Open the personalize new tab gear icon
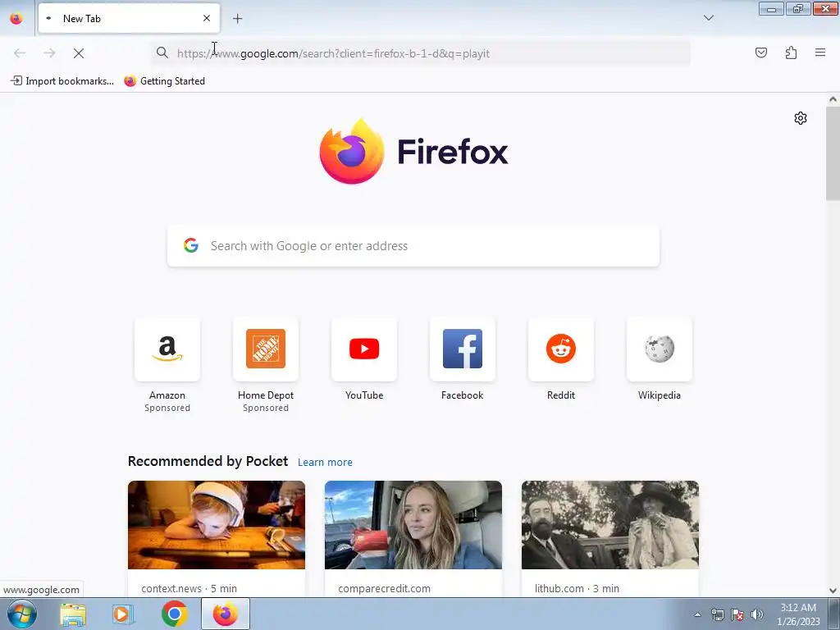This screenshot has width=840, height=630. click(801, 118)
